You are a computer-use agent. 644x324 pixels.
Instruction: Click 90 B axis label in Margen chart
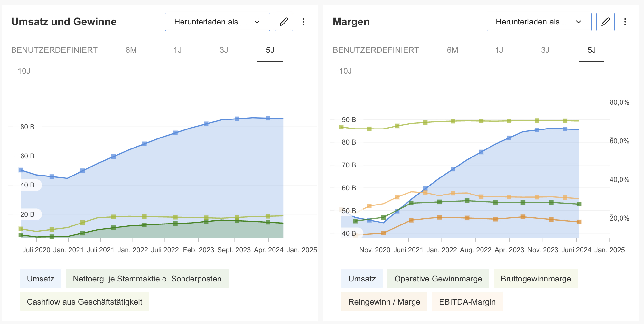point(349,120)
